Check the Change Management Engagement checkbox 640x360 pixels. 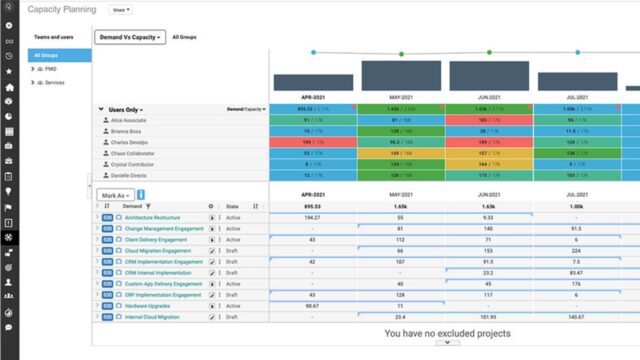pyautogui.click(x=119, y=229)
